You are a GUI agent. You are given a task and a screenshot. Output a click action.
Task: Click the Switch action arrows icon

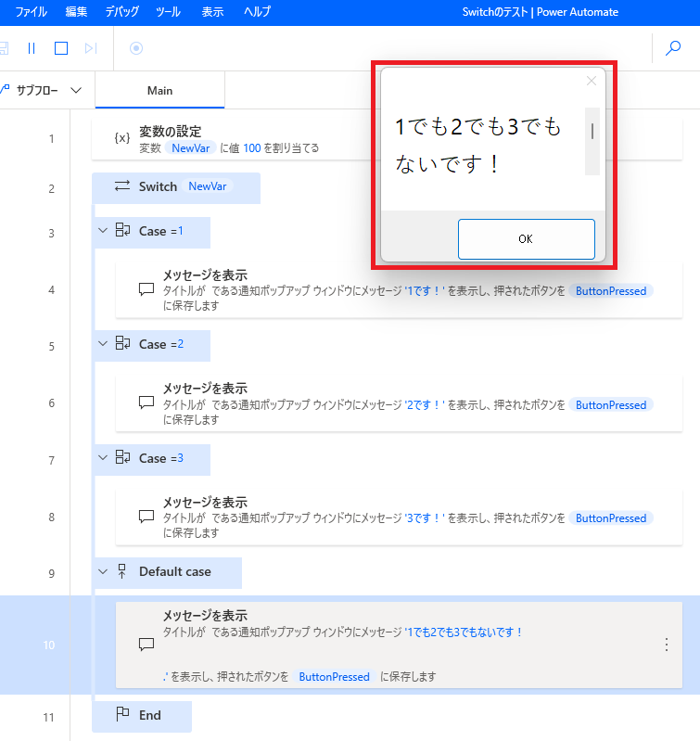(x=122, y=186)
